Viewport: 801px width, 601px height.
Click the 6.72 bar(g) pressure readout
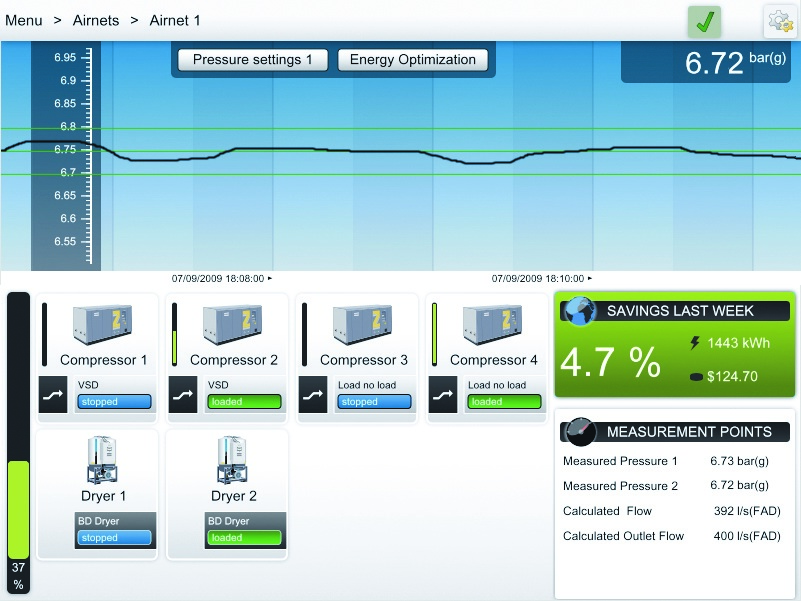click(705, 62)
